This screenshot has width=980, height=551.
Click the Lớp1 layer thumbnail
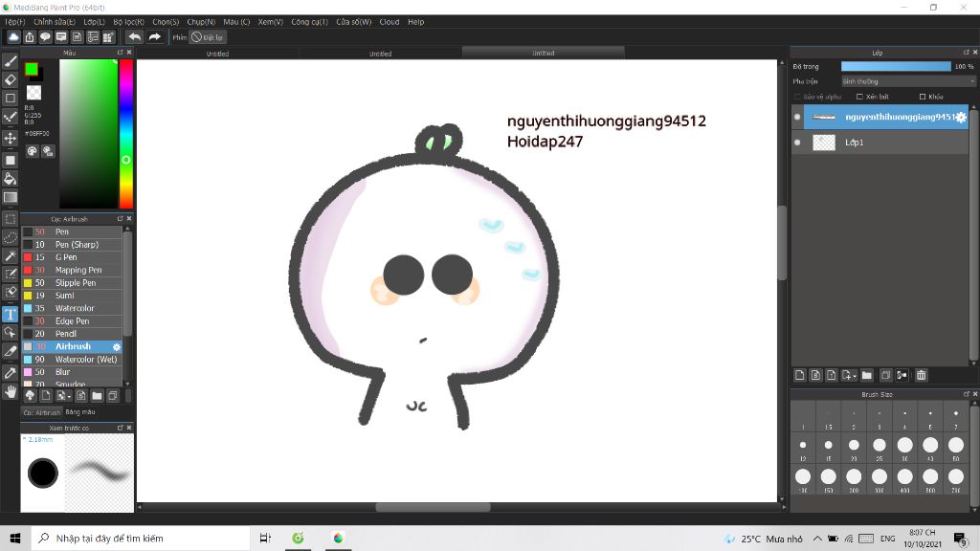tap(824, 143)
